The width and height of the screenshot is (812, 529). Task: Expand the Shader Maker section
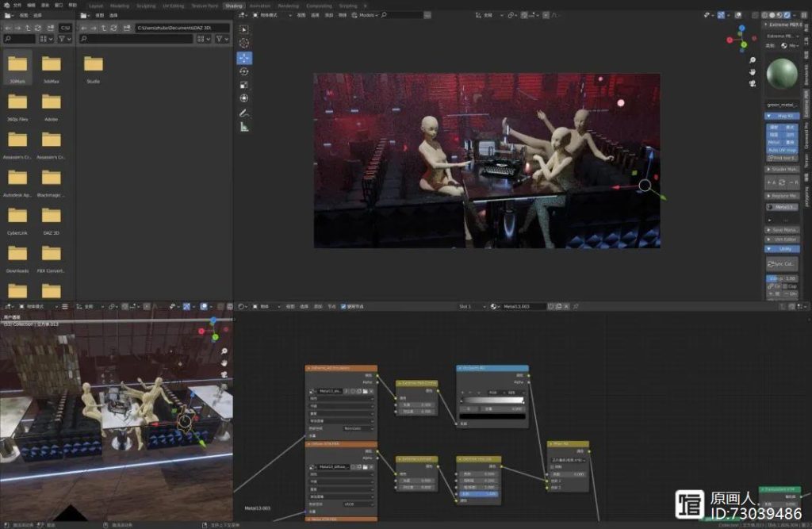782,169
